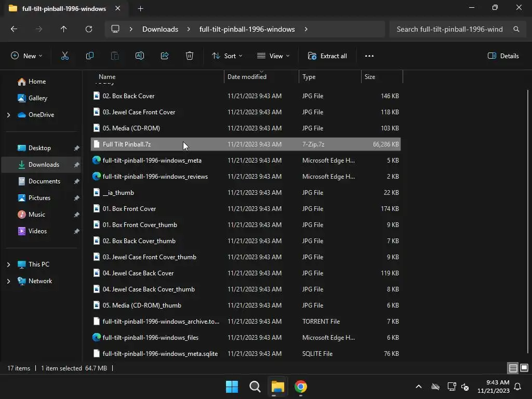Click the PC monitor icon in address bar
Viewport: 532px width, 399px height.
115,29
